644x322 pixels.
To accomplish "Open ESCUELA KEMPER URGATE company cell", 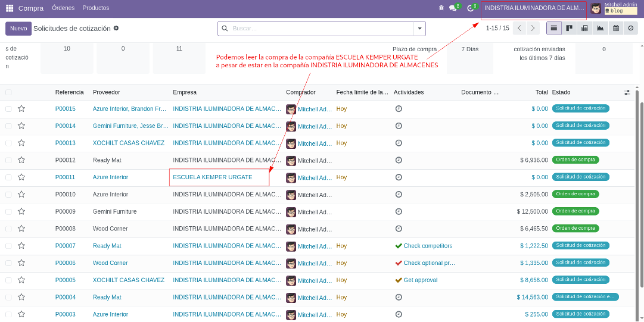I will (212, 177).
